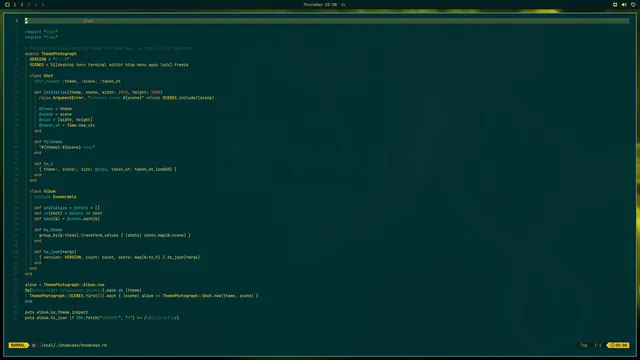The image size is (640, 360).
Task: Click the NORMAL mode indicator in the status line
Action: click(x=18, y=345)
